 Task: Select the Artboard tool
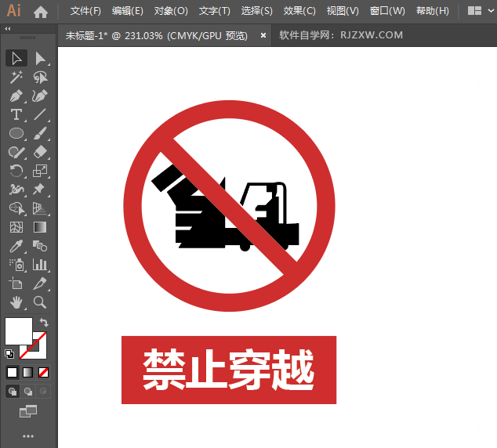click(16, 284)
